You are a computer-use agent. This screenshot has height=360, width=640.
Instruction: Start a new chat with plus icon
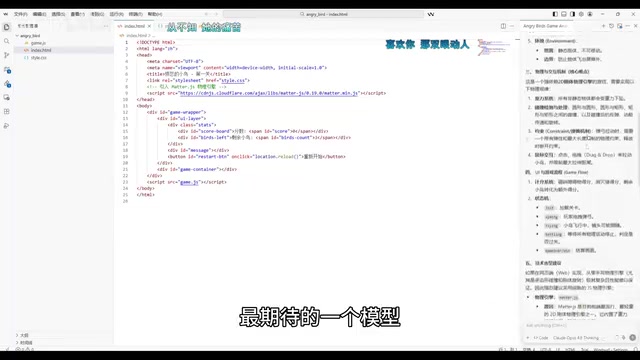click(x=603, y=26)
